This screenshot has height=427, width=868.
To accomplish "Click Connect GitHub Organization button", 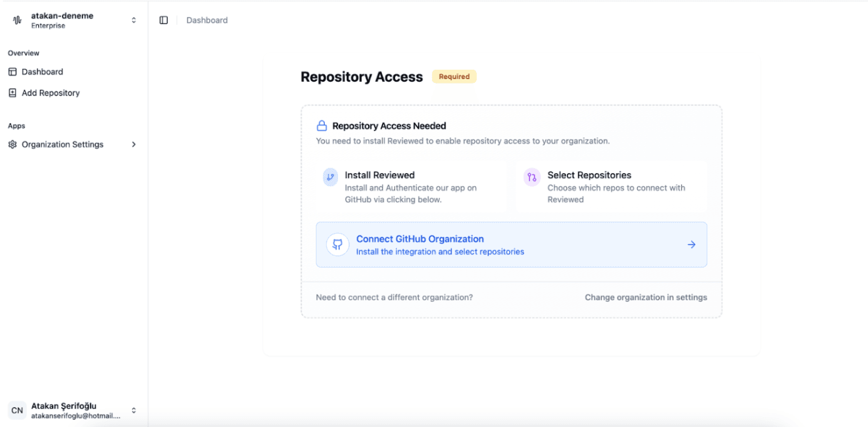I will click(x=511, y=244).
